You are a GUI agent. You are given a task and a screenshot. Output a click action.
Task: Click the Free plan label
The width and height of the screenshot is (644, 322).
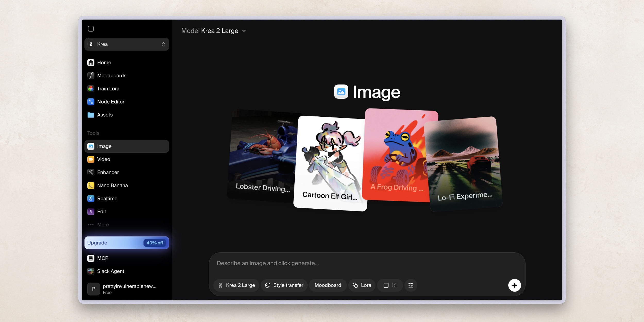(x=107, y=293)
